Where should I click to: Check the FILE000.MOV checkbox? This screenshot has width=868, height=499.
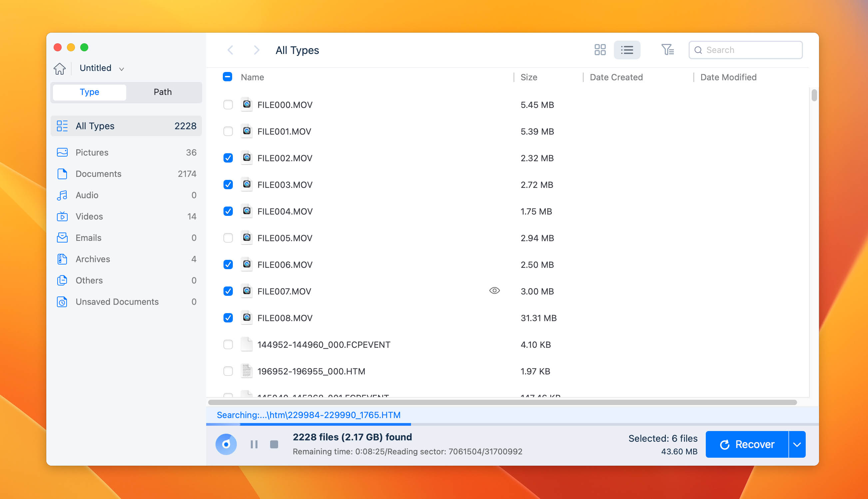(x=228, y=105)
